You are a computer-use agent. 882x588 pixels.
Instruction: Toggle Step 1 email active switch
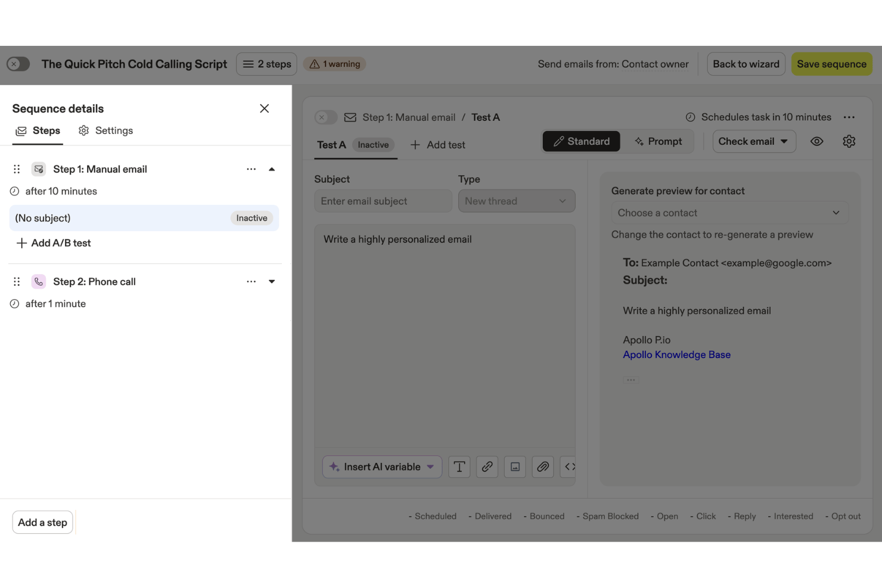(326, 117)
